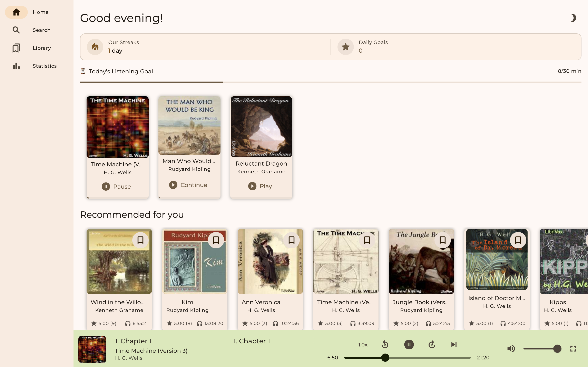Pause the Time Machine book card
588x367 pixels.
[x=116, y=187]
